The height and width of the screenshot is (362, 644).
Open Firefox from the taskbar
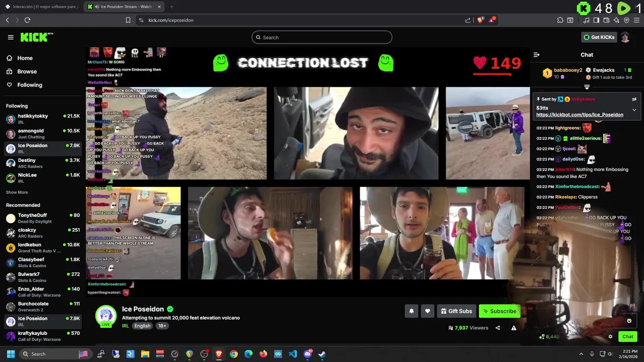(263, 354)
